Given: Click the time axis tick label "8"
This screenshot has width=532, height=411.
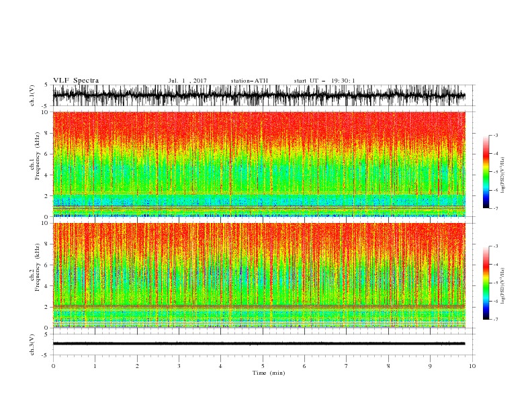Looking at the screenshot, I should coord(388,366).
